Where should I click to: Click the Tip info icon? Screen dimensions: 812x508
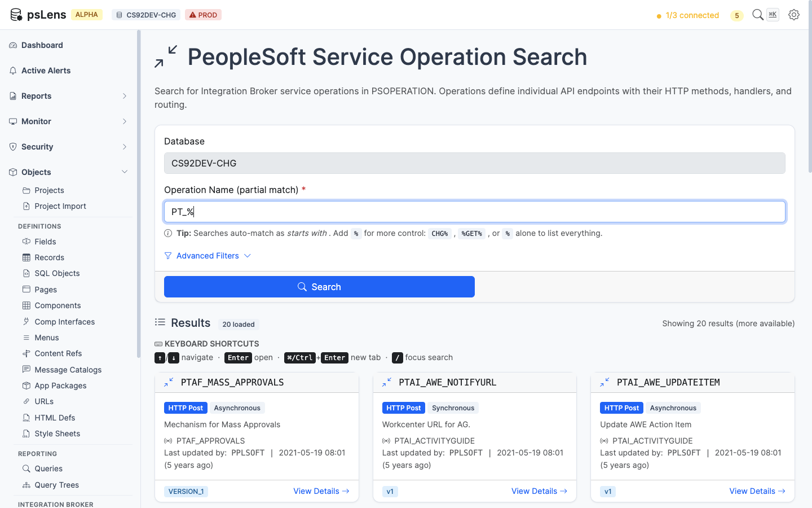(x=168, y=233)
